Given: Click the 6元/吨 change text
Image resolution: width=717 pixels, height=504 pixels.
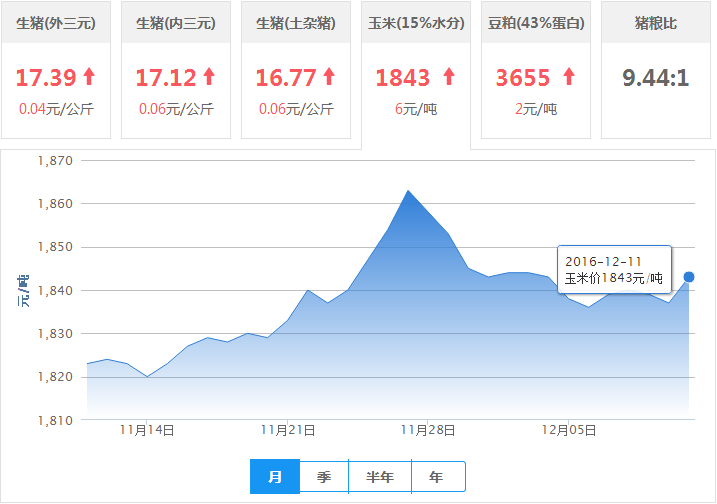Looking at the screenshot, I should (x=416, y=109).
